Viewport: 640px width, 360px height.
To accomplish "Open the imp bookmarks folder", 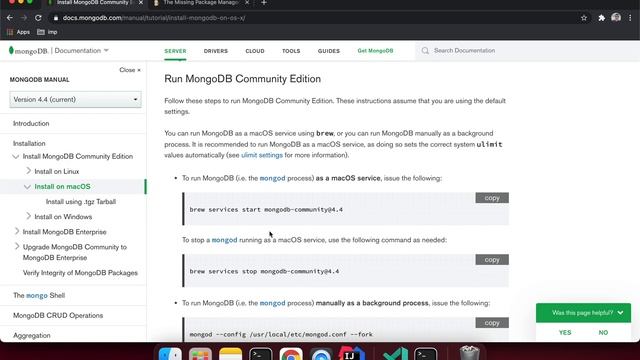I will tap(47, 32).
